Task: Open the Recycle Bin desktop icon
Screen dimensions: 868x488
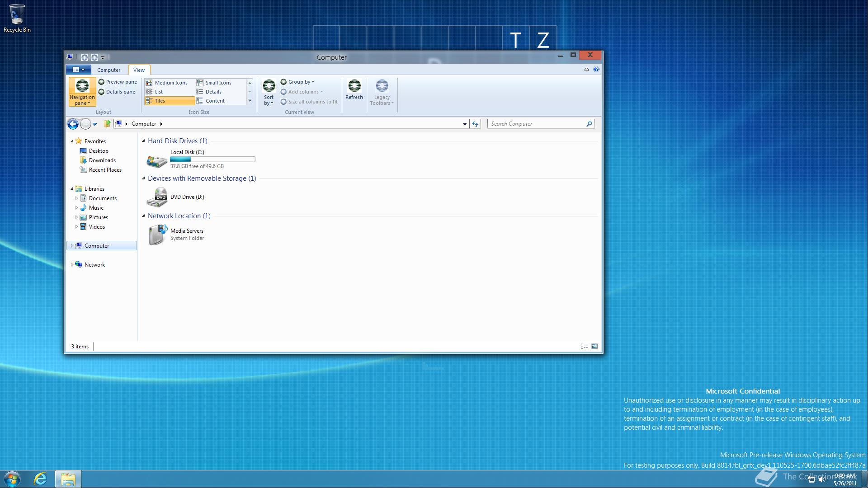Action: [x=17, y=19]
